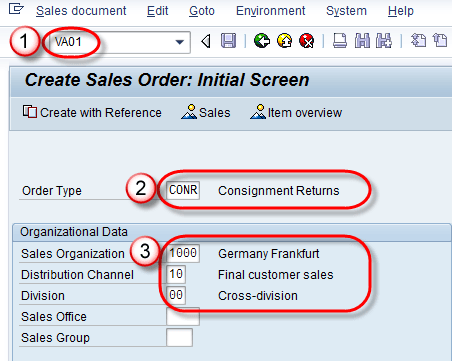Click the Create Sales Order: Initial Screen title

point(167,80)
